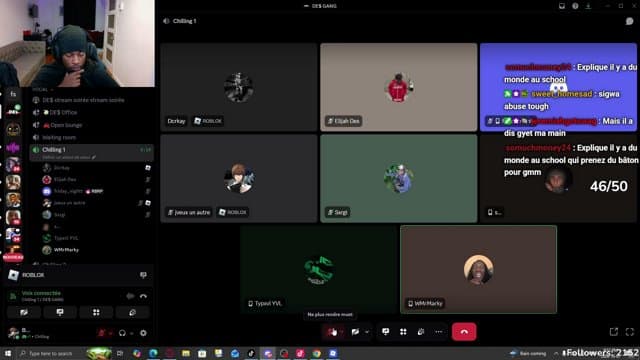Open Google Chrome from taskbar

point(317,353)
